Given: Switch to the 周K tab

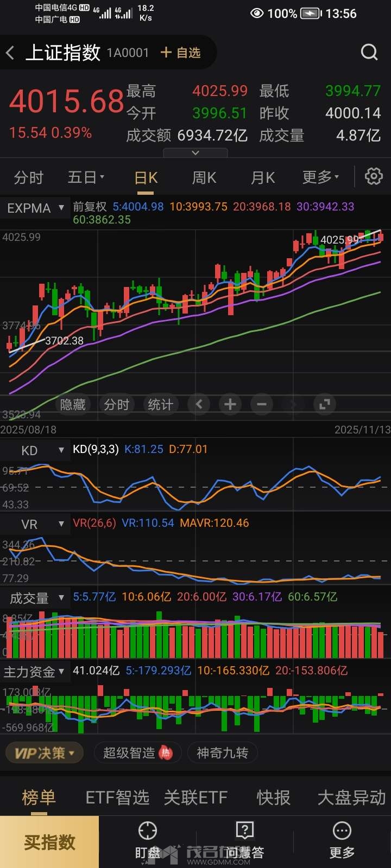Looking at the screenshot, I should pyautogui.click(x=204, y=177).
